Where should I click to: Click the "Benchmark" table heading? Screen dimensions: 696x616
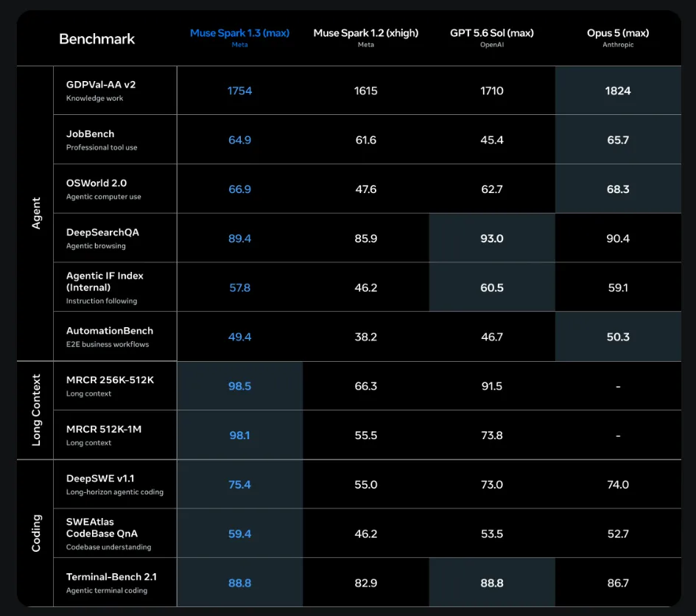click(x=96, y=39)
